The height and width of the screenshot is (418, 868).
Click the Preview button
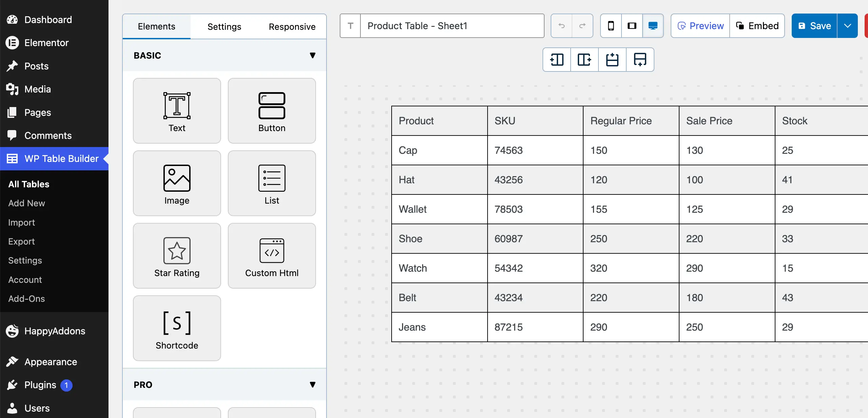[700, 25]
